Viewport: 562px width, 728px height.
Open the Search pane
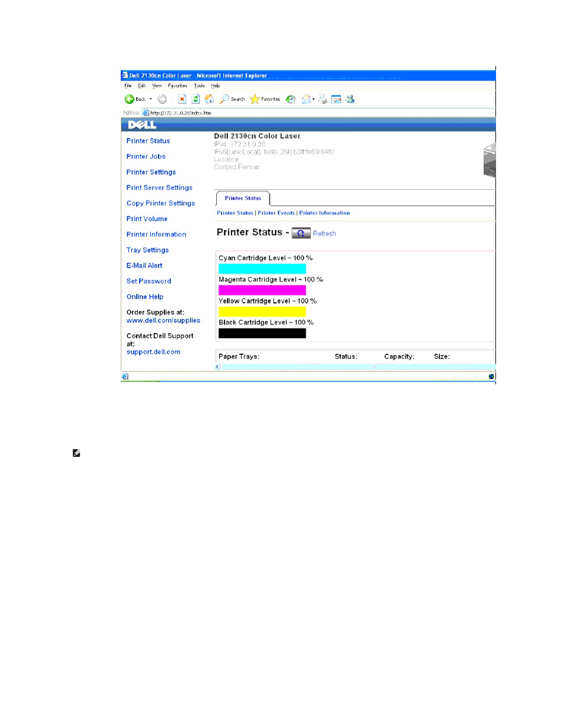(232, 99)
